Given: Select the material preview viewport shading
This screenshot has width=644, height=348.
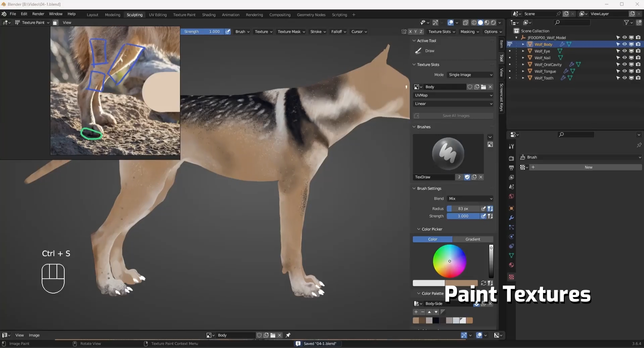Looking at the screenshot, I should [487, 23].
